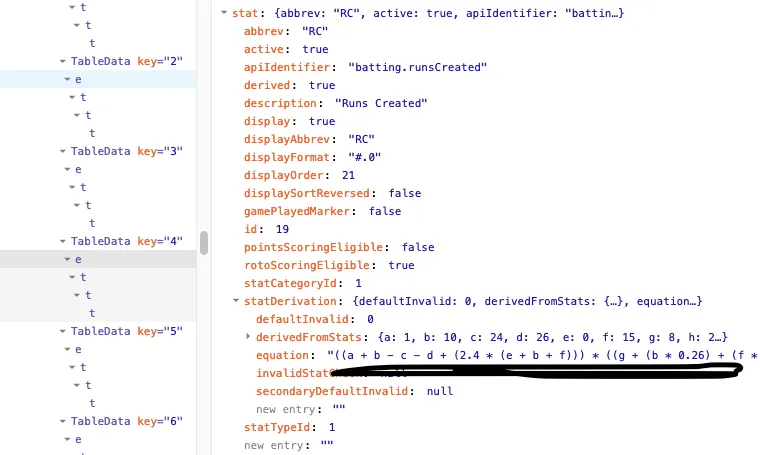Collapse the stat object property

click(222, 13)
